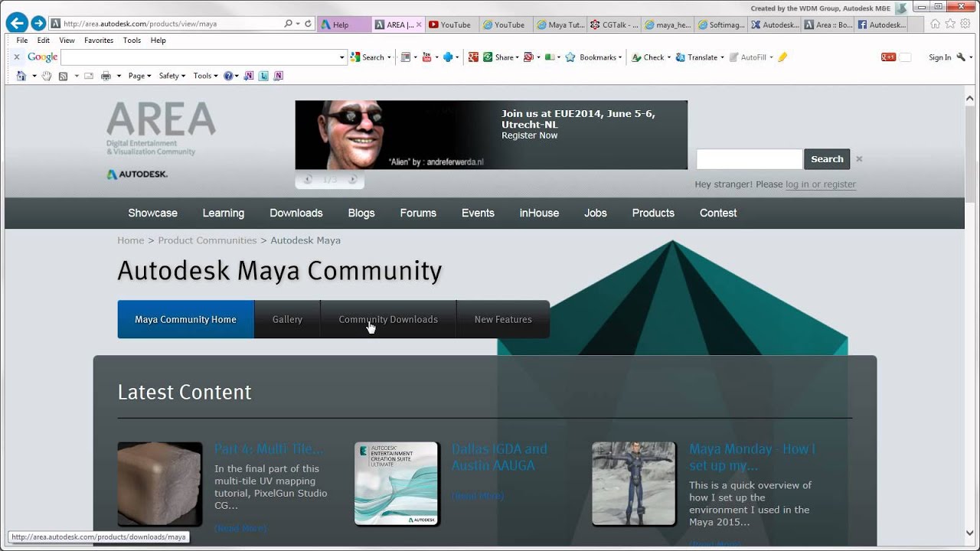This screenshot has width=980, height=551.
Task: Switch to the CGTalk browser tab
Action: click(x=614, y=24)
